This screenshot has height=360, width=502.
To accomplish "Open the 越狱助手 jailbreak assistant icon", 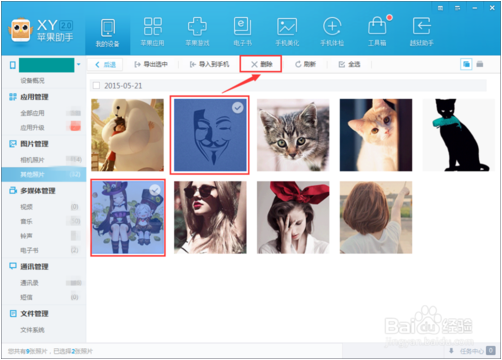I will click(422, 26).
